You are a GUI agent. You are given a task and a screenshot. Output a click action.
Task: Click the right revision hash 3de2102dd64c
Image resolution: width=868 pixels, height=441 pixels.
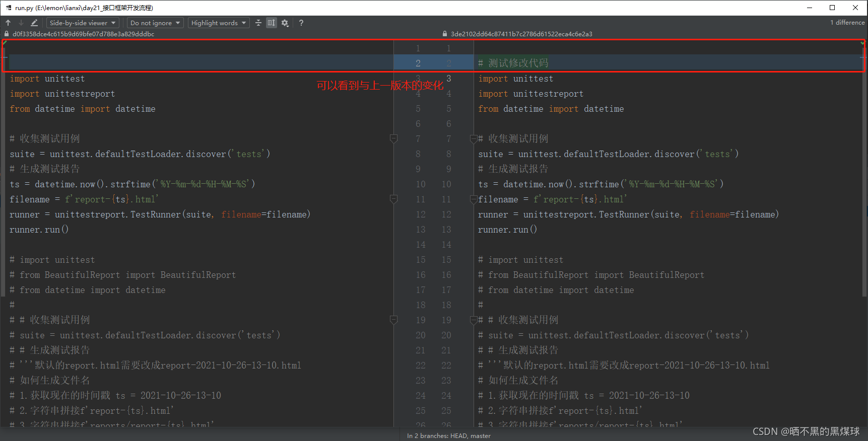coord(521,34)
